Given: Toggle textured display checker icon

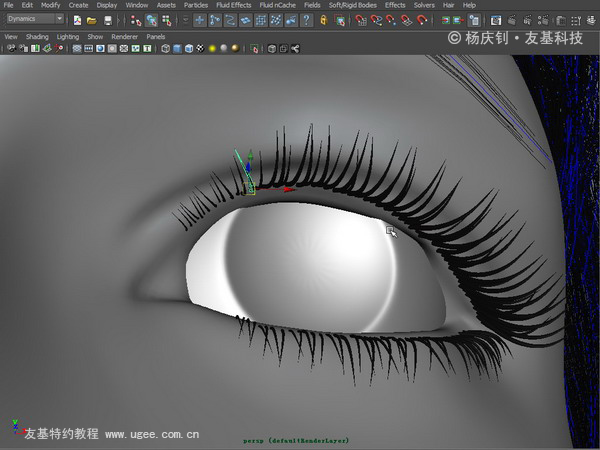Looking at the screenshot, I should click(200, 48).
